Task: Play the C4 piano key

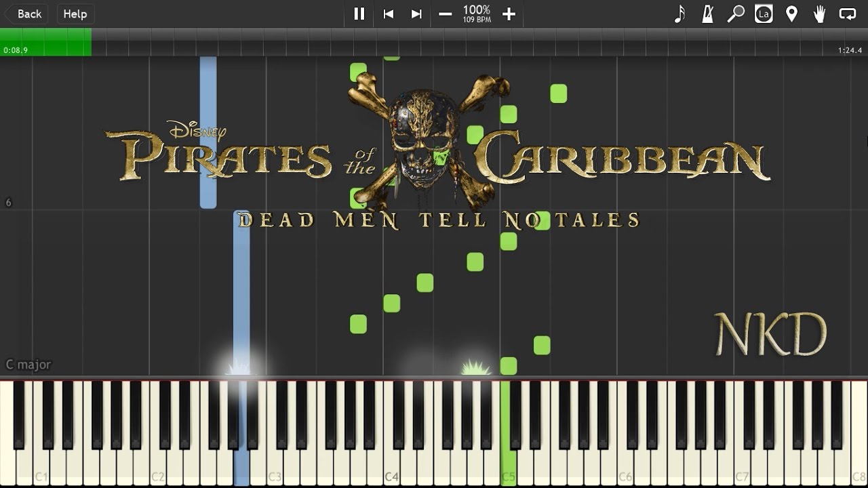Action: tap(391, 468)
